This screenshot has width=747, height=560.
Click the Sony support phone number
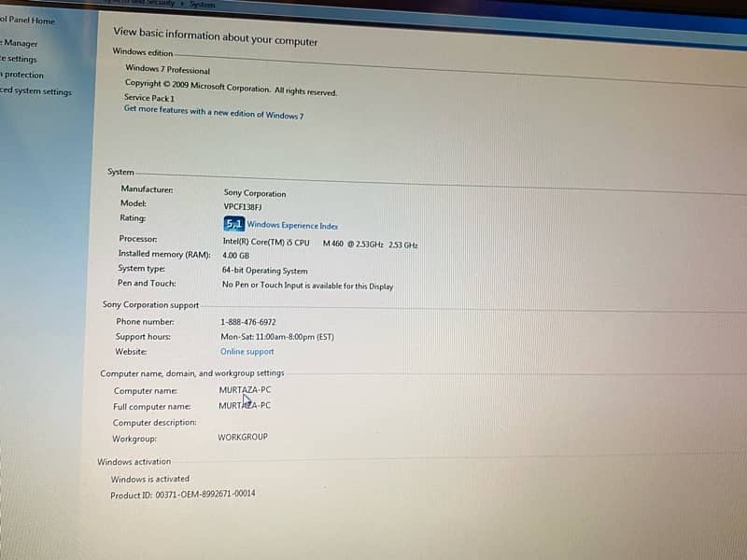(x=247, y=322)
